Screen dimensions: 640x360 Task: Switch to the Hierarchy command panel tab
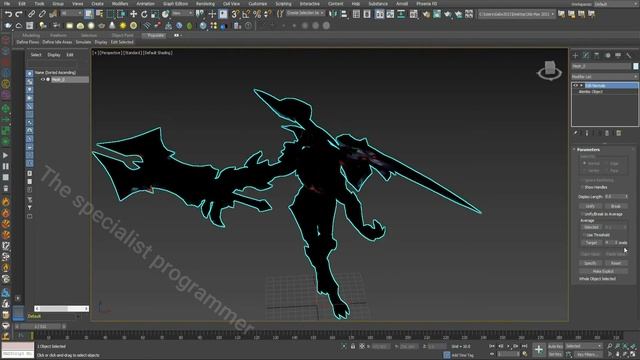tap(597, 55)
